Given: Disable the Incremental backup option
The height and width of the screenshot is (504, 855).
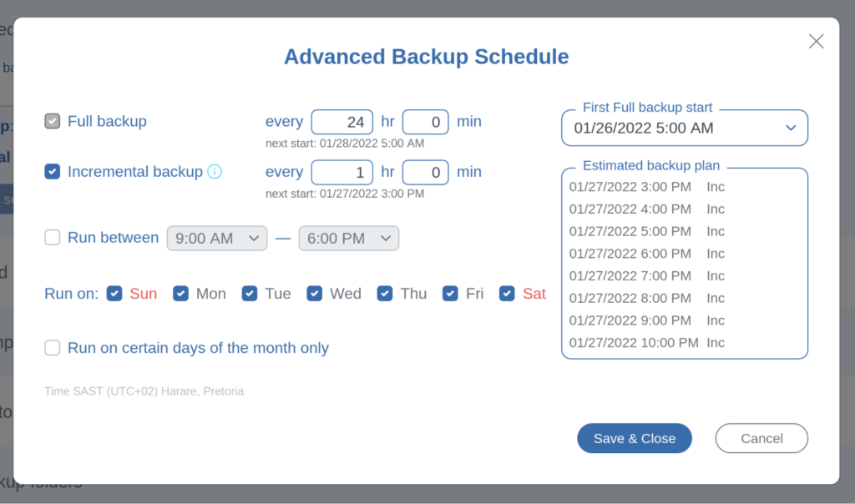Looking at the screenshot, I should (52, 172).
